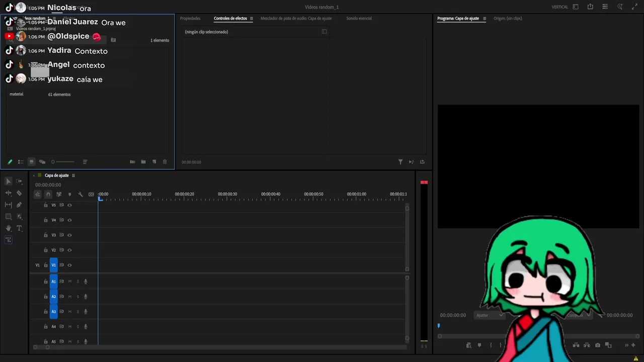This screenshot has height=362, width=644.
Task: Select the Slip tool
Action: tap(9, 205)
